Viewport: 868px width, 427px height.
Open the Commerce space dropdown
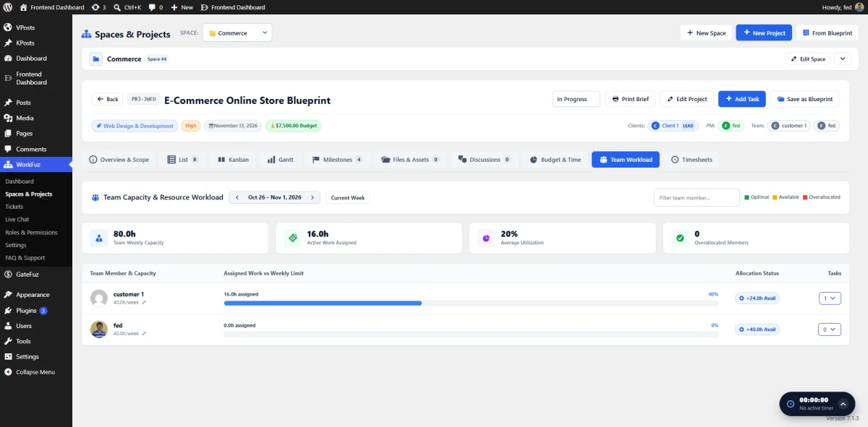click(237, 33)
